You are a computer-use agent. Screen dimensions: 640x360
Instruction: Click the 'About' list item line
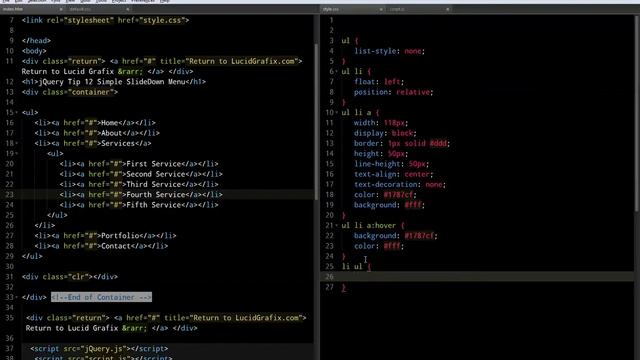(x=97, y=133)
